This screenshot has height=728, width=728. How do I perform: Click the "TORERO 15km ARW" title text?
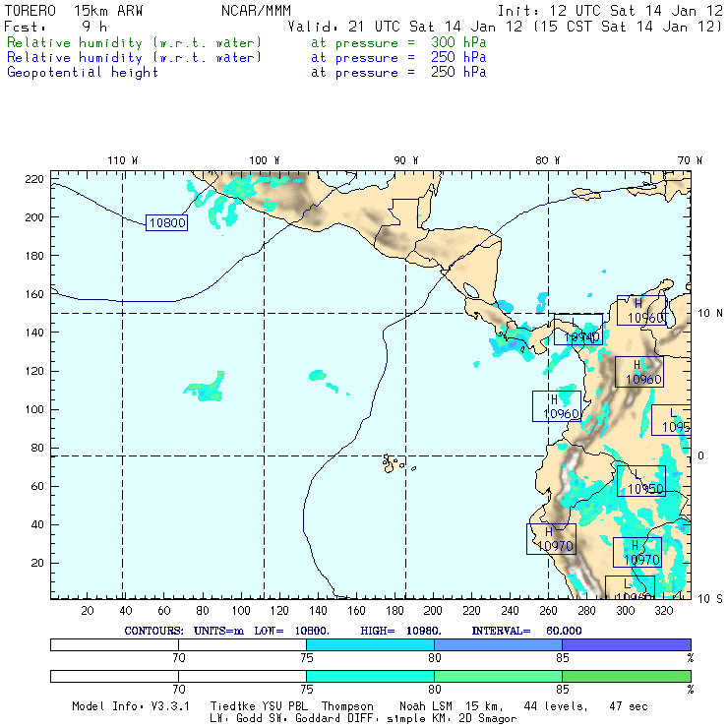pos(74,11)
